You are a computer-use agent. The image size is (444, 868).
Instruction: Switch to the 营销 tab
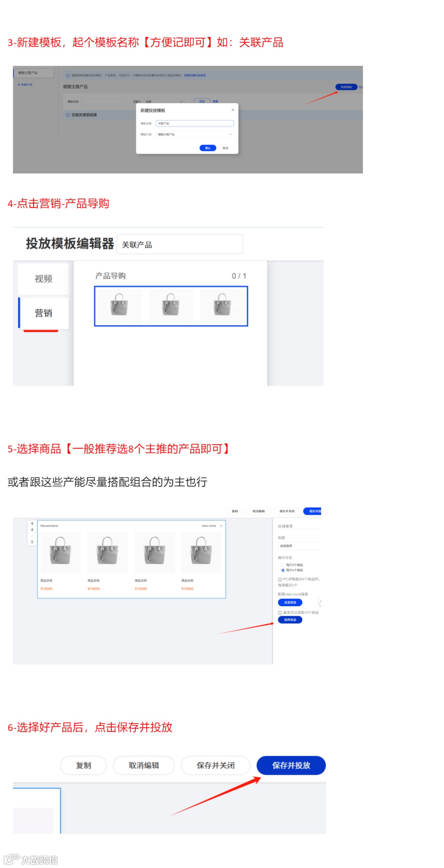43,313
